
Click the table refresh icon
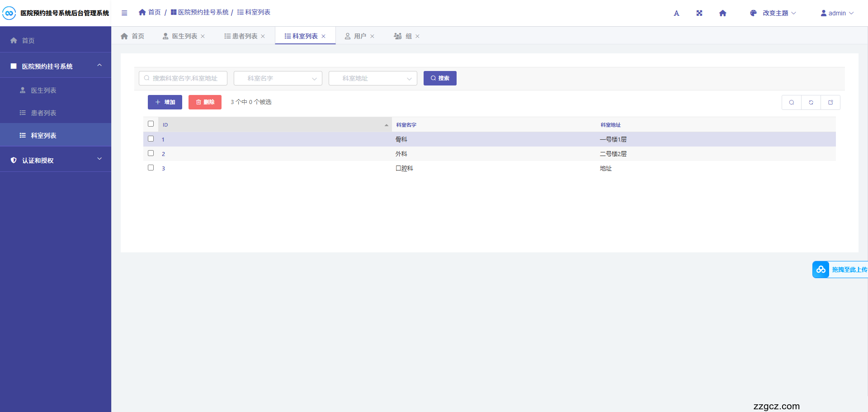811,103
